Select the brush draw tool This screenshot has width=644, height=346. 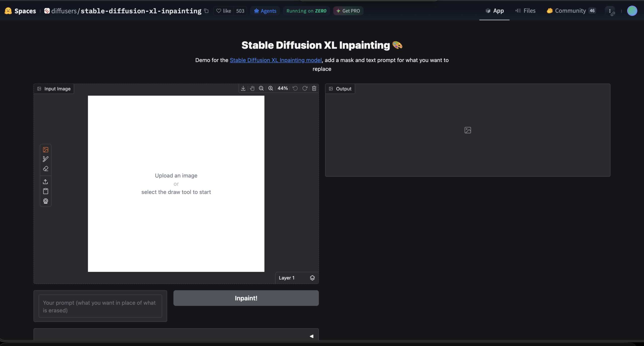46,159
